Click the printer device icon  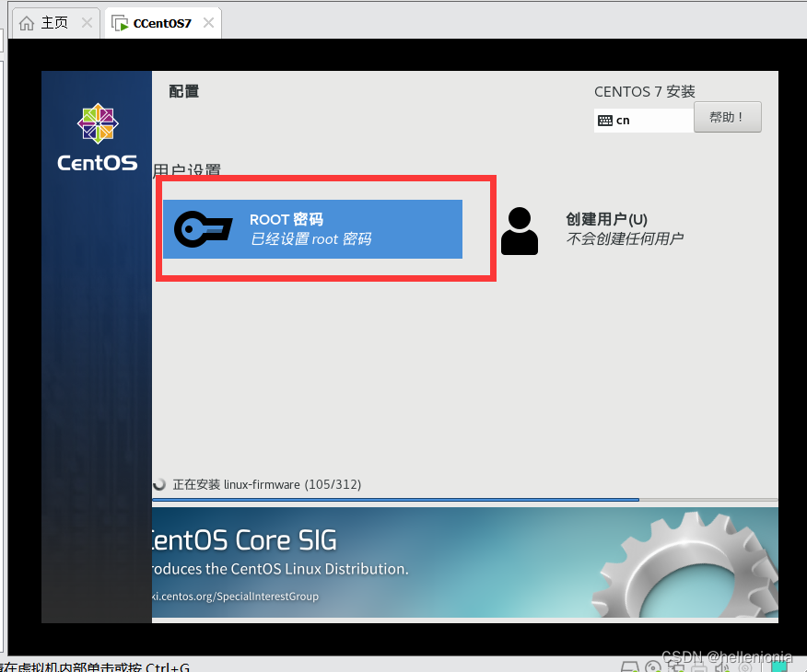tap(700, 666)
